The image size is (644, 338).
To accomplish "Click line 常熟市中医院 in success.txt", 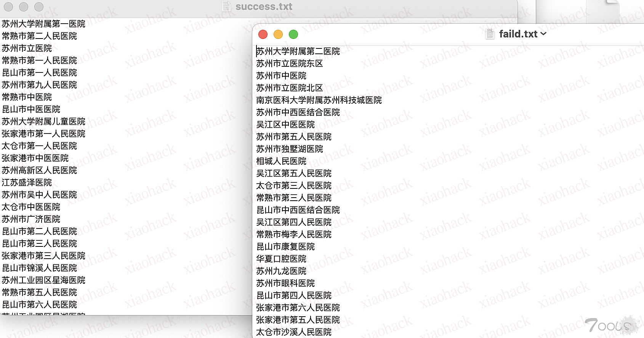I will click(27, 97).
